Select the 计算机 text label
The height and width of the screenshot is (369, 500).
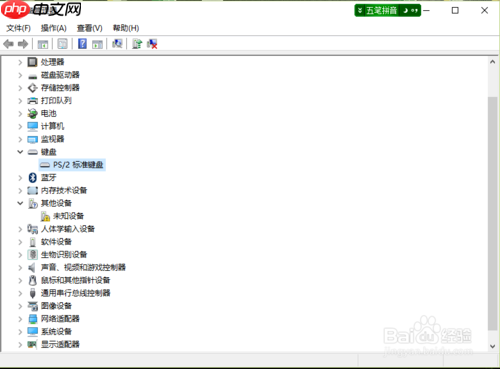(x=52, y=126)
